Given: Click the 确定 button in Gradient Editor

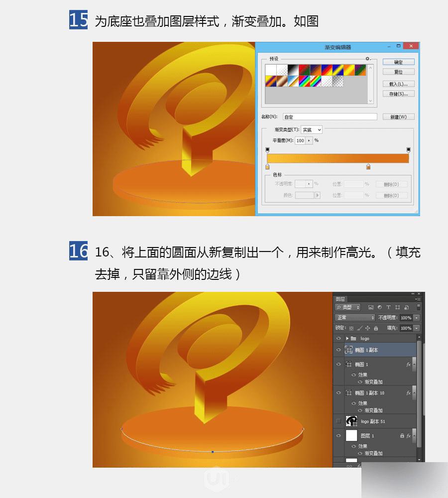Looking at the screenshot, I should point(399,62).
